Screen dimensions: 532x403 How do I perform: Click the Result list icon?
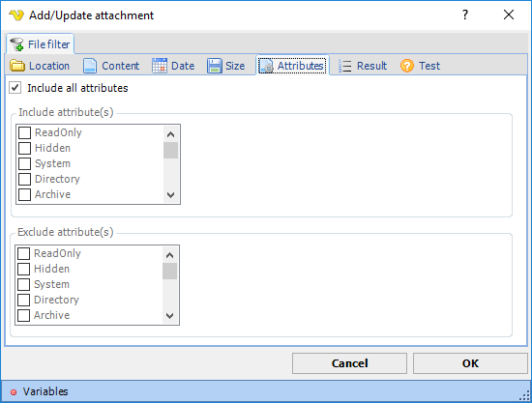344,66
